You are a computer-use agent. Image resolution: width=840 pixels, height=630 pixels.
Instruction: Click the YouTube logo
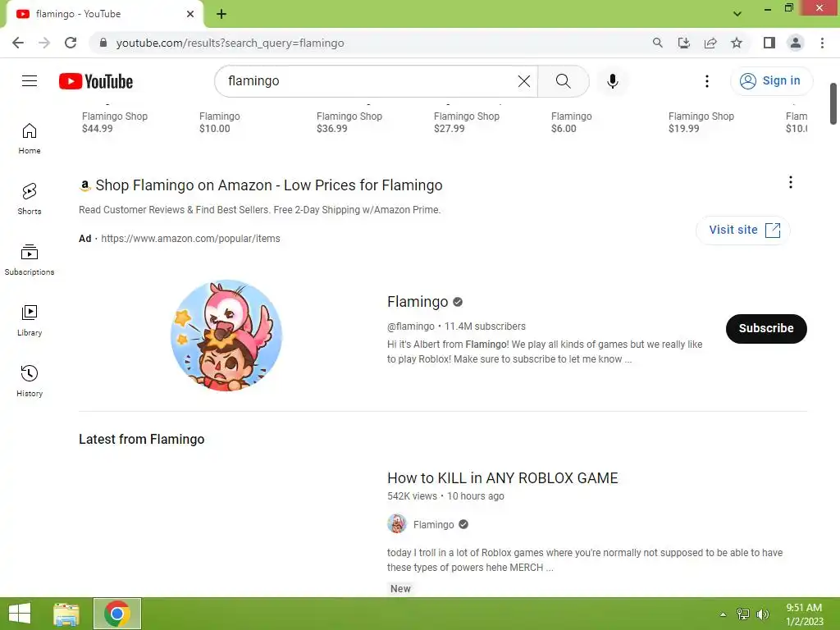pos(96,81)
